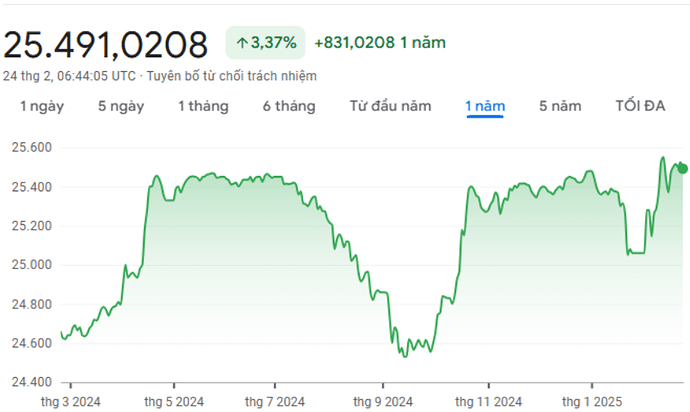Screen dimensions: 690x412
Task: Show the "1 tháng" chart view
Action: [x=203, y=106]
